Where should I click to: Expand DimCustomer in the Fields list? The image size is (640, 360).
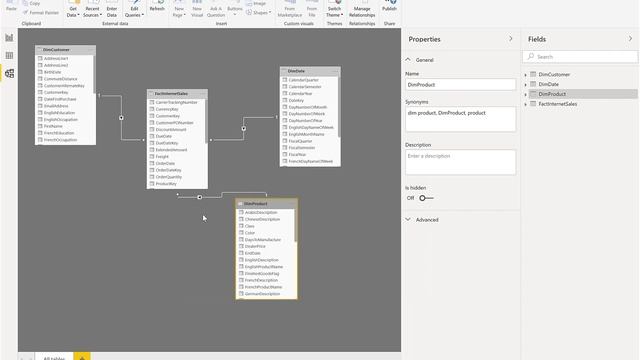point(526,75)
